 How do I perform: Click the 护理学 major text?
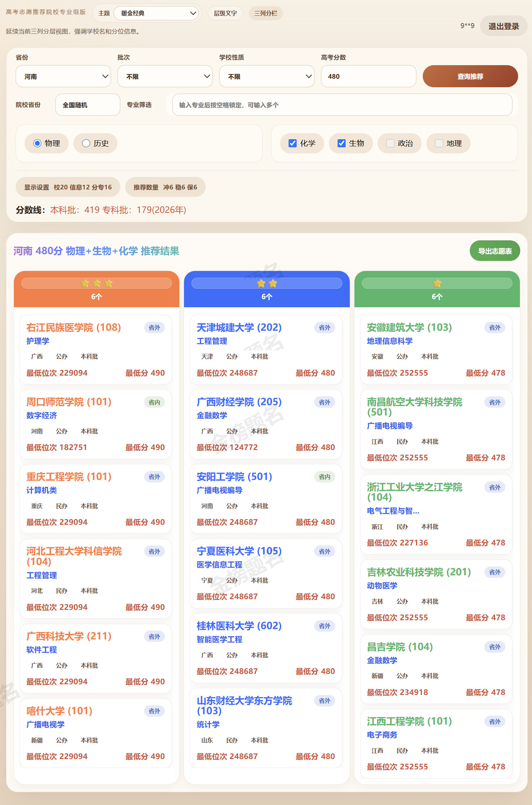38,341
